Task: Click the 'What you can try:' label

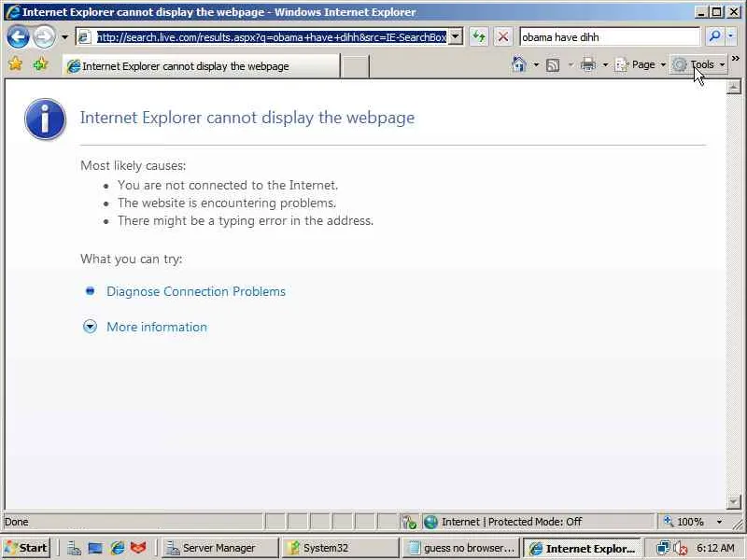Action: 132,259
